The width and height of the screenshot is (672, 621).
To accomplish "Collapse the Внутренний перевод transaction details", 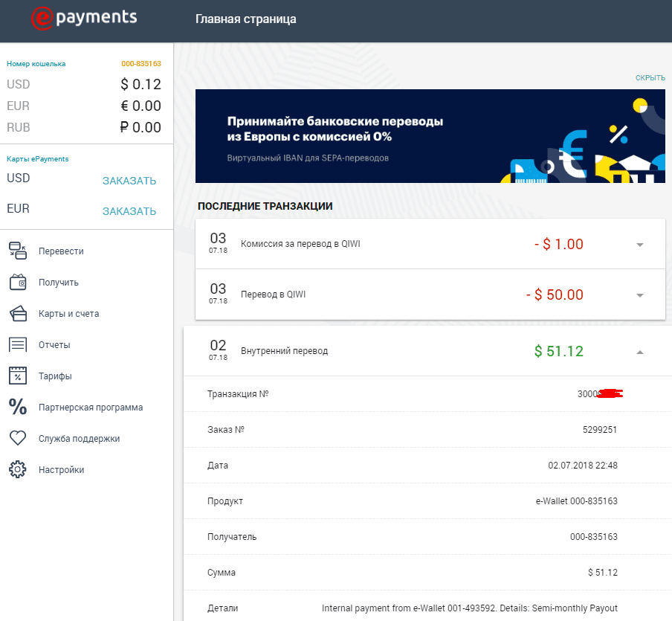I will [640, 352].
